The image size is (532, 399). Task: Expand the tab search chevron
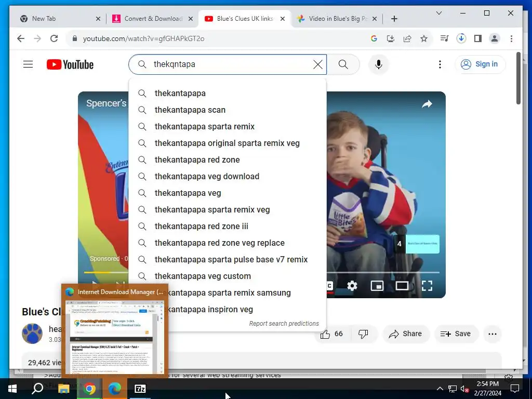(438, 13)
